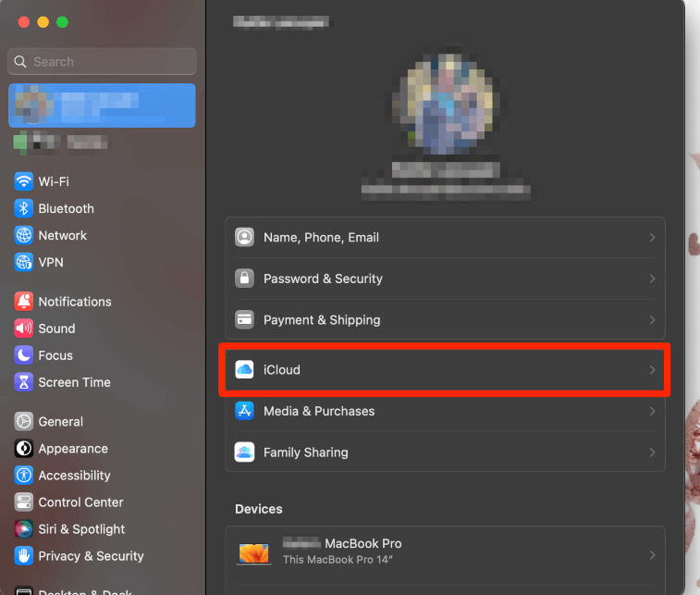Click the Privacy & Security hand icon
Viewport: 700px width, 595px height.
[23, 556]
